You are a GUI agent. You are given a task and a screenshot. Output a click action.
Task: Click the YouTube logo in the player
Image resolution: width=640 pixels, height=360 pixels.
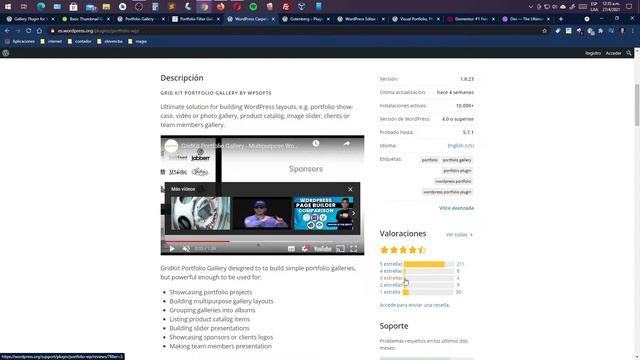click(x=322, y=249)
